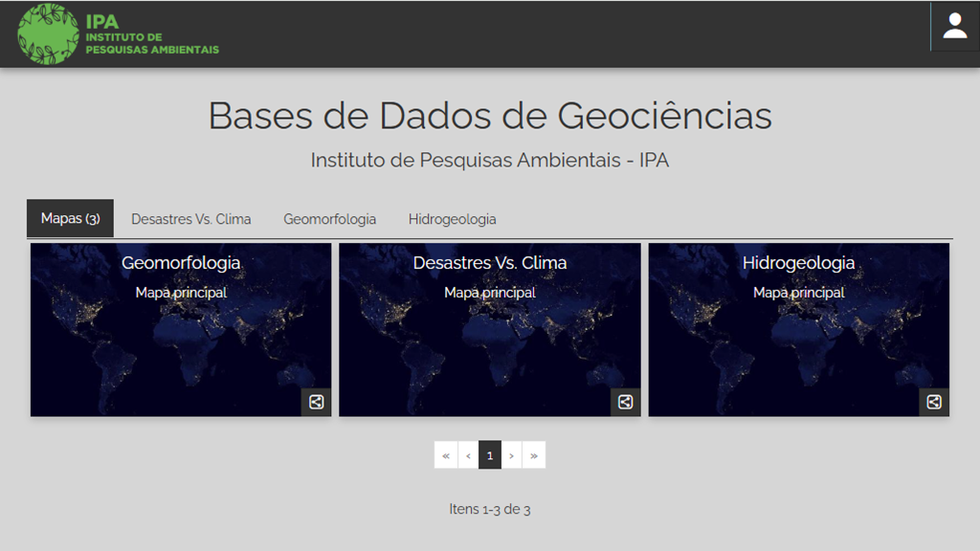Open the Hidrogeologia tab
980x551 pixels.
[x=452, y=219]
